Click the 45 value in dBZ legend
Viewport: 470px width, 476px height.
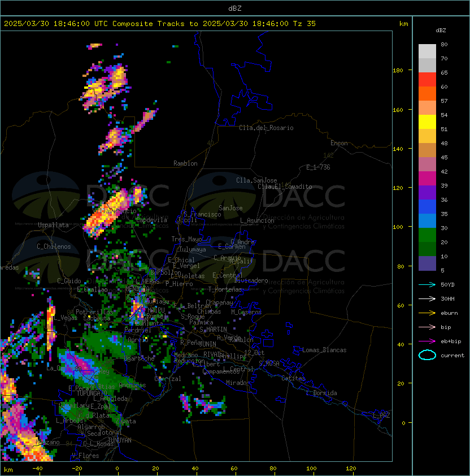coord(444,158)
